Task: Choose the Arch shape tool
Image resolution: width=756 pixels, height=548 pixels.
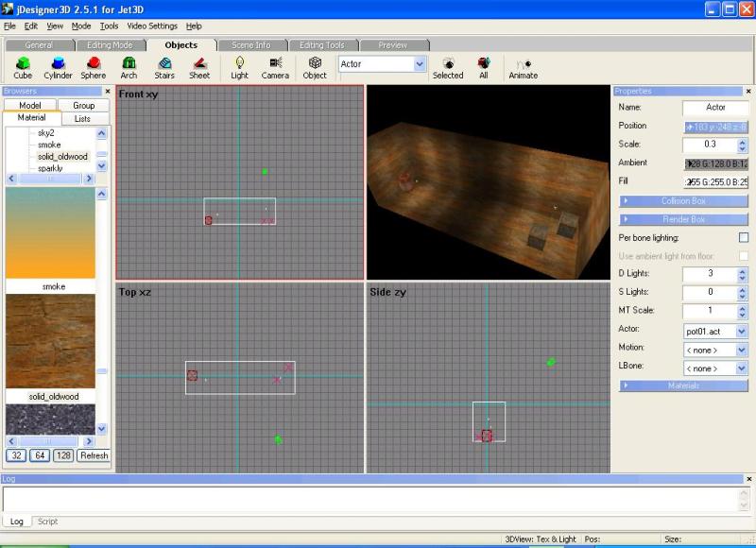Action: coord(129,67)
